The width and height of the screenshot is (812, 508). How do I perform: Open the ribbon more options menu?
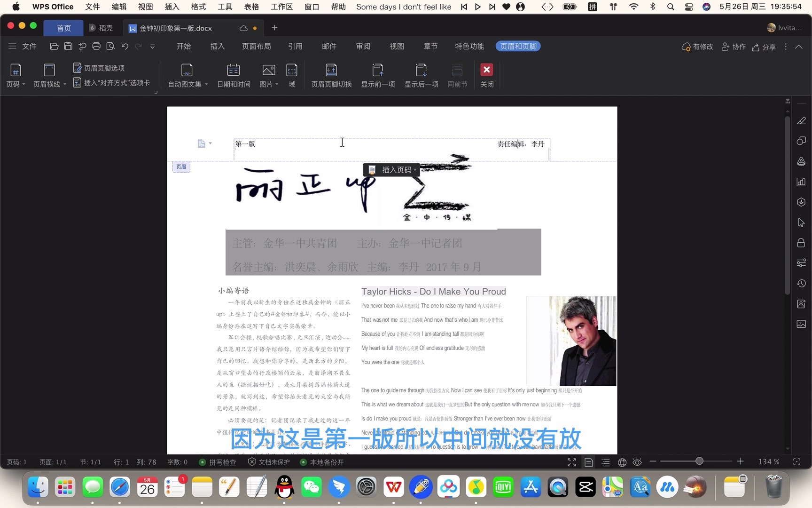click(786, 47)
